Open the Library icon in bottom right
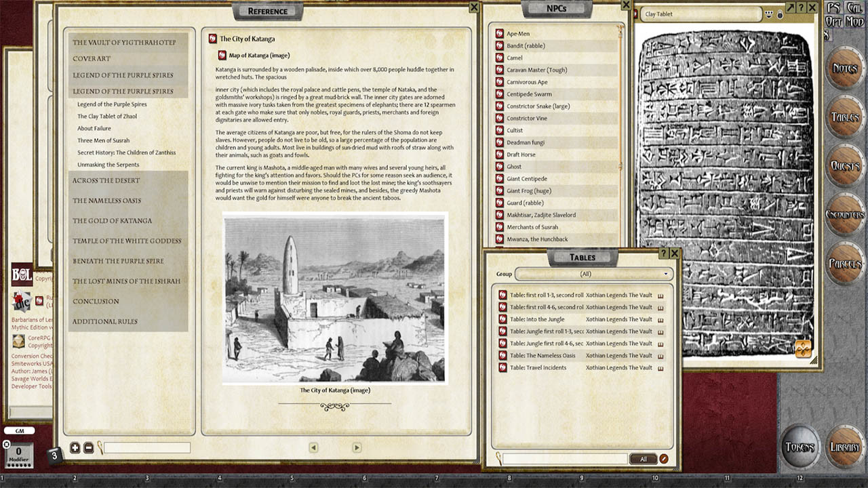 pyautogui.click(x=844, y=447)
